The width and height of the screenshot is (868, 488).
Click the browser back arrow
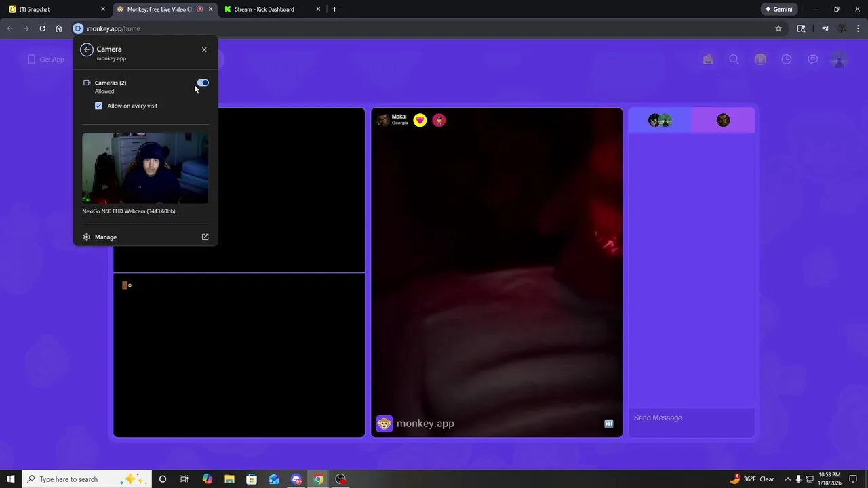(x=9, y=28)
